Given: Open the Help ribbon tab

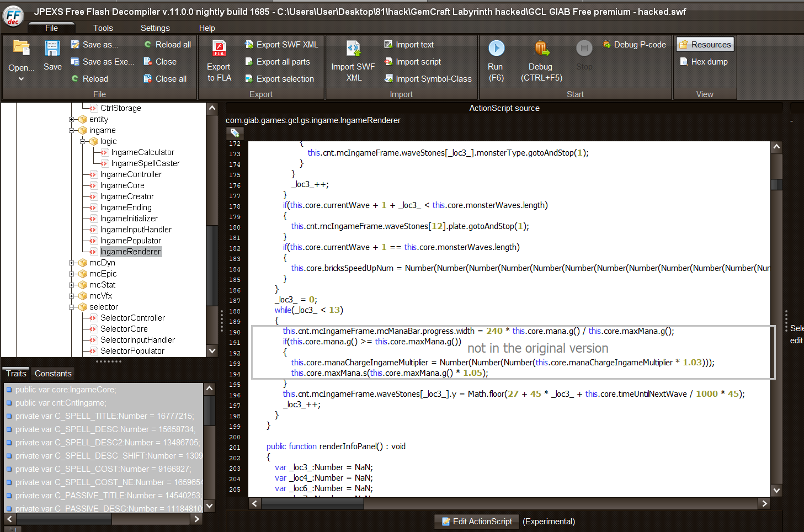Looking at the screenshot, I should pyautogui.click(x=207, y=28).
